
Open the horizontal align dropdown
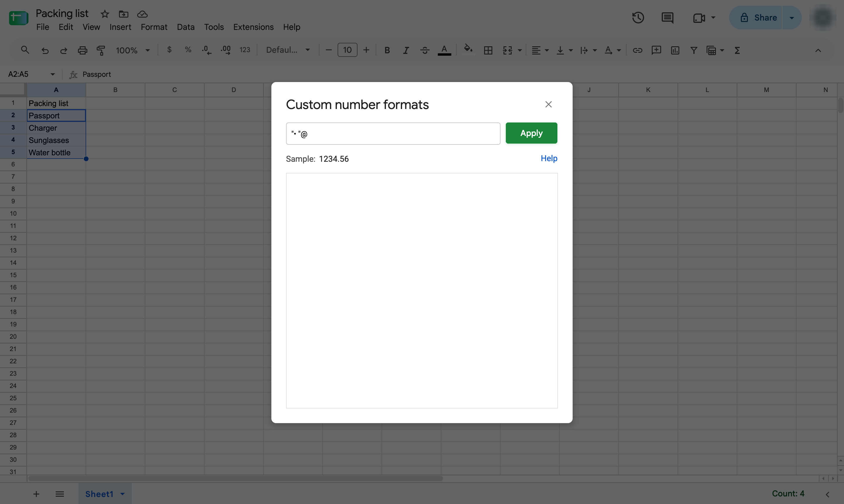click(540, 50)
